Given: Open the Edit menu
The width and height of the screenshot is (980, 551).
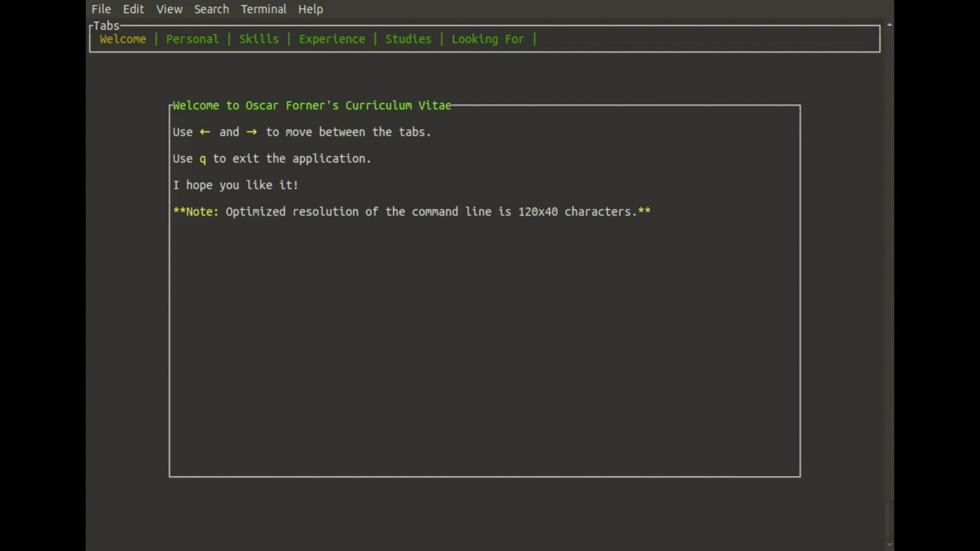Looking at the screenshot, I should coord(133,9).
